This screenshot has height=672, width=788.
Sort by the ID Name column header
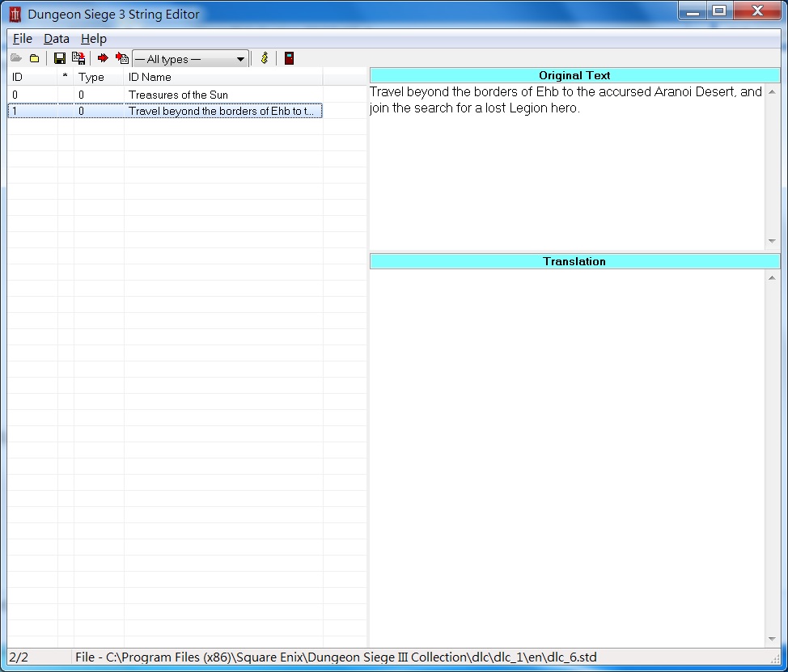(x=223, y=78)
